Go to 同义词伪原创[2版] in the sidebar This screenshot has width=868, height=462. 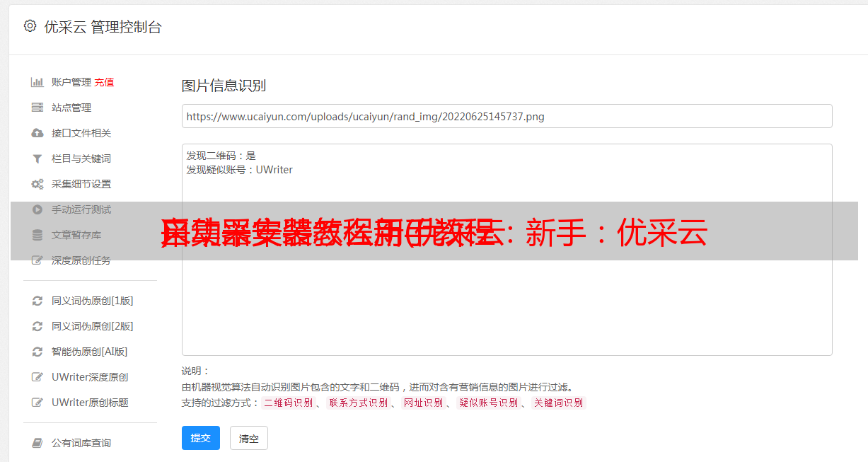(92, 326)
